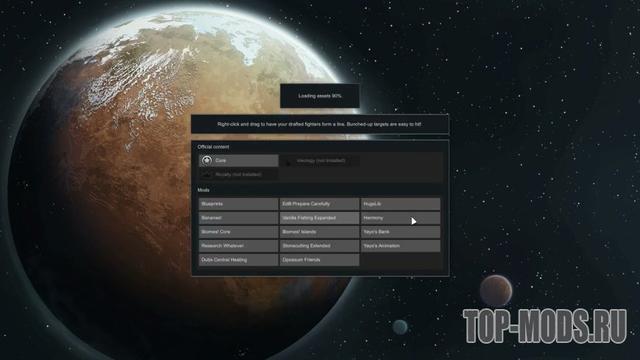Open the Biomes! Core mod entry
Image resolution: width=640 pixels, height=360 pixels.
point(238,232)
